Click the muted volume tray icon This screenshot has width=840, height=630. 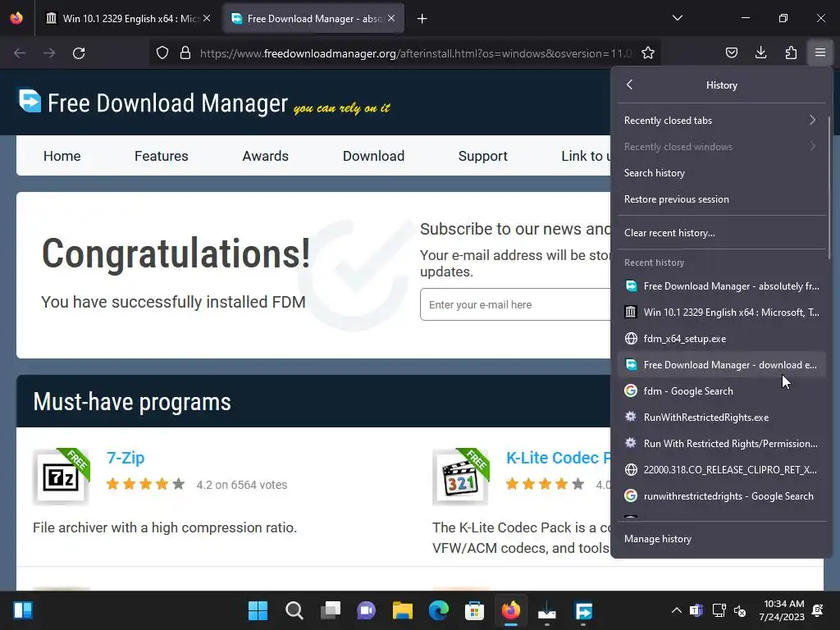740,610
